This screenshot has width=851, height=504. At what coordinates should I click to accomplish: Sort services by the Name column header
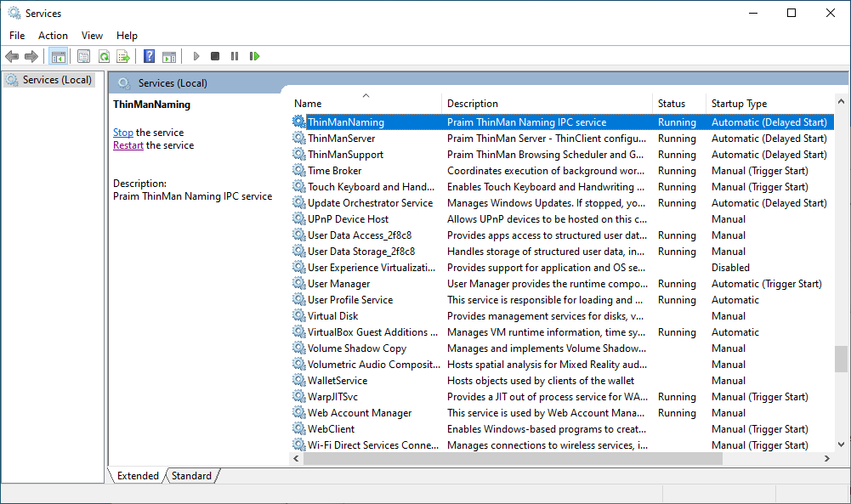coord(366,104)
